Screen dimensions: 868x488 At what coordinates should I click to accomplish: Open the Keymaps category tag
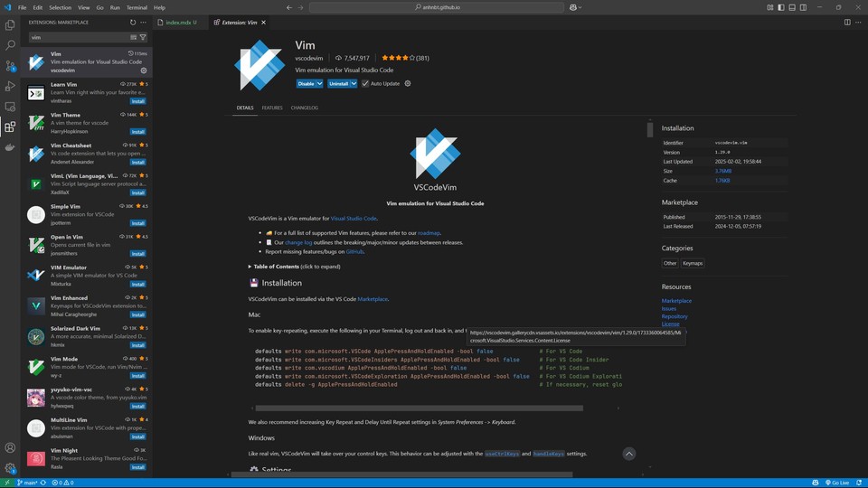692,263
